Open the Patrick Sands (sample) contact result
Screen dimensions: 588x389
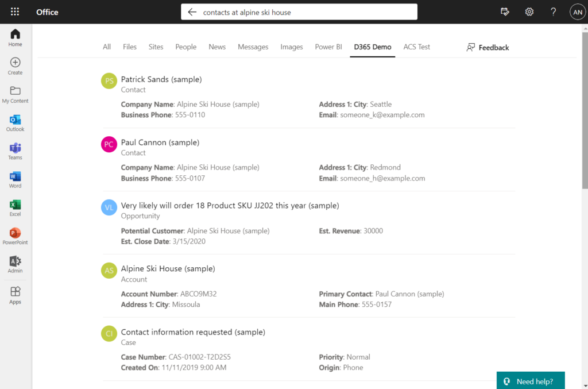tap(161, 79)
